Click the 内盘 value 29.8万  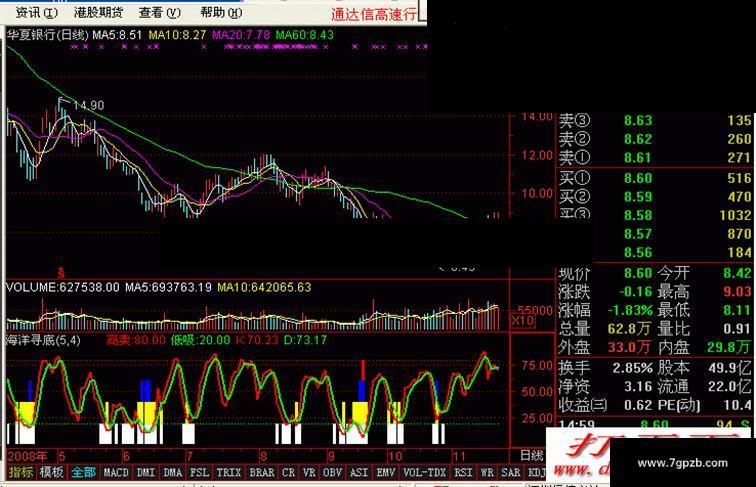[729, 347]
